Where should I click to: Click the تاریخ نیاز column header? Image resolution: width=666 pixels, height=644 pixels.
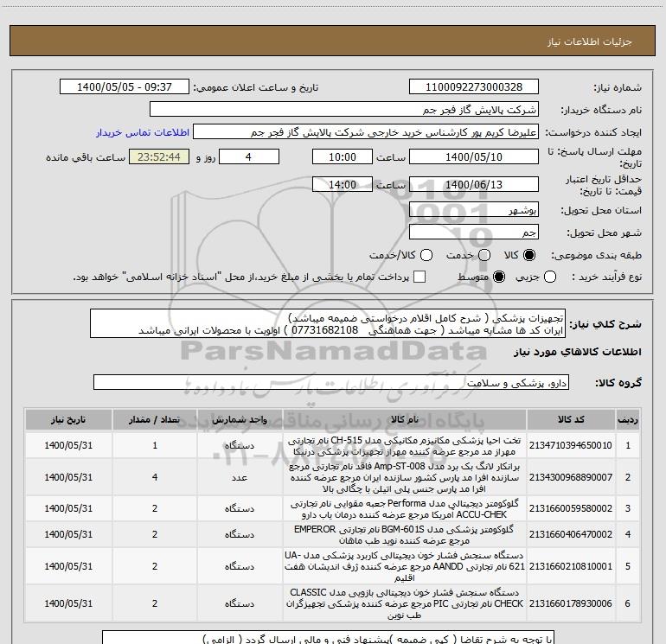68,420
